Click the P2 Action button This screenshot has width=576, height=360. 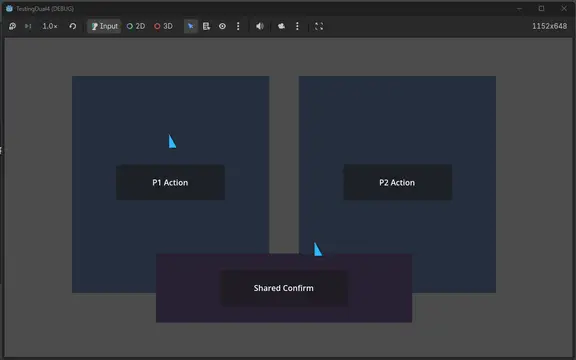coord(397,183)
